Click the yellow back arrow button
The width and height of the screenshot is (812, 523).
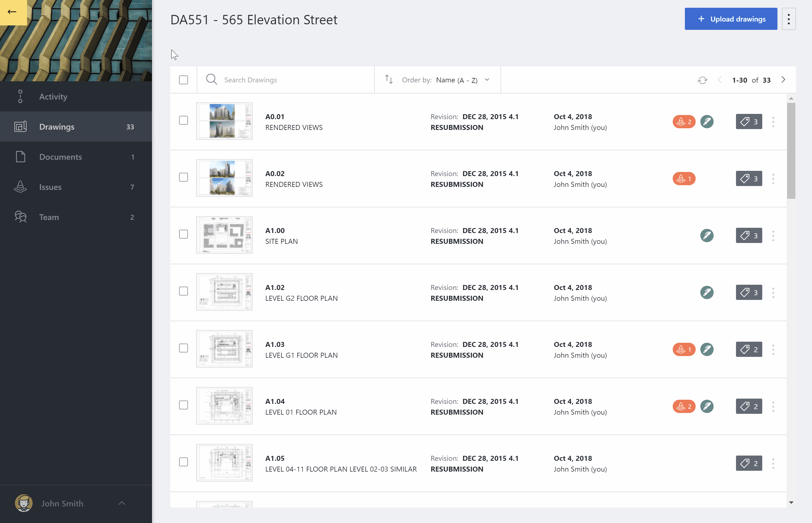pos(13,12)
